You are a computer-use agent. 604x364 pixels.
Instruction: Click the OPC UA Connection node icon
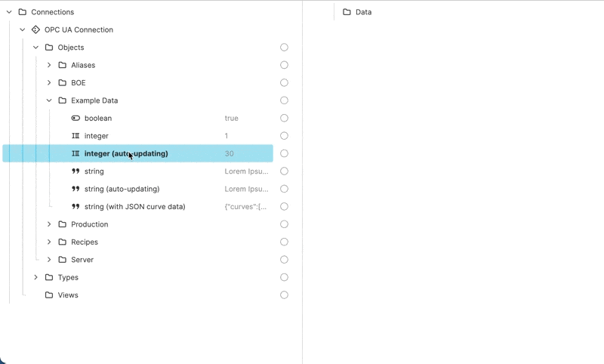(x=35, y=30)
